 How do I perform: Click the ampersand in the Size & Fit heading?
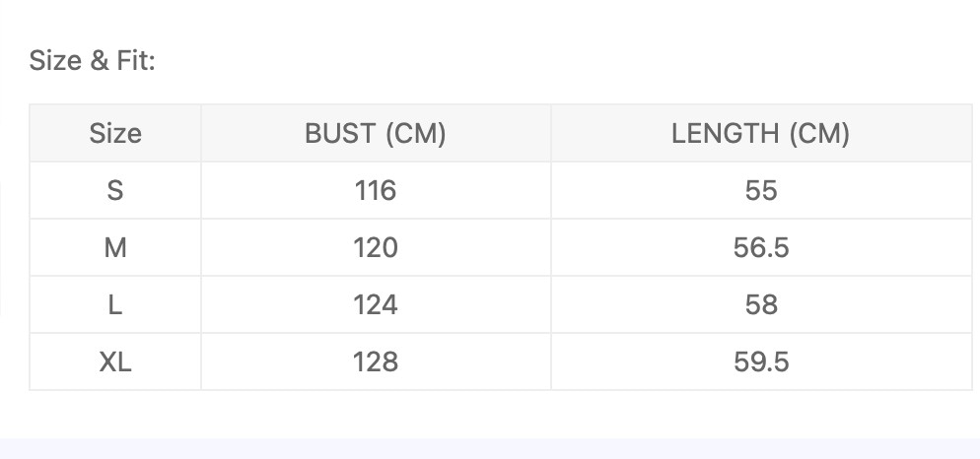[x=99, y=61]
